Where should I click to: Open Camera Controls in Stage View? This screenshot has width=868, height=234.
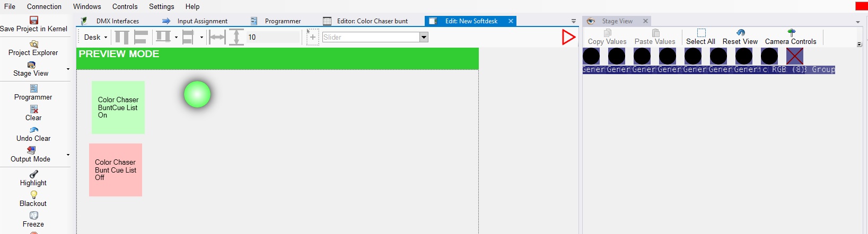791,37
